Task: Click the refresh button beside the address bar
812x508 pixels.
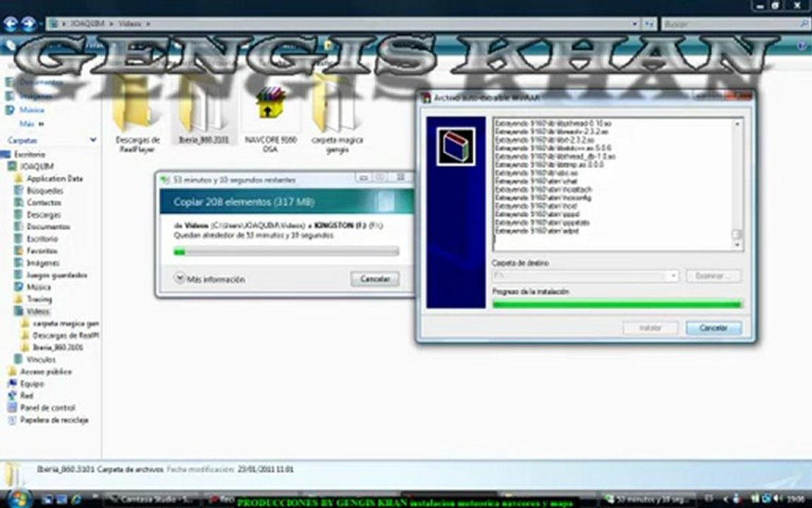Action: click(x=649, y=24)
